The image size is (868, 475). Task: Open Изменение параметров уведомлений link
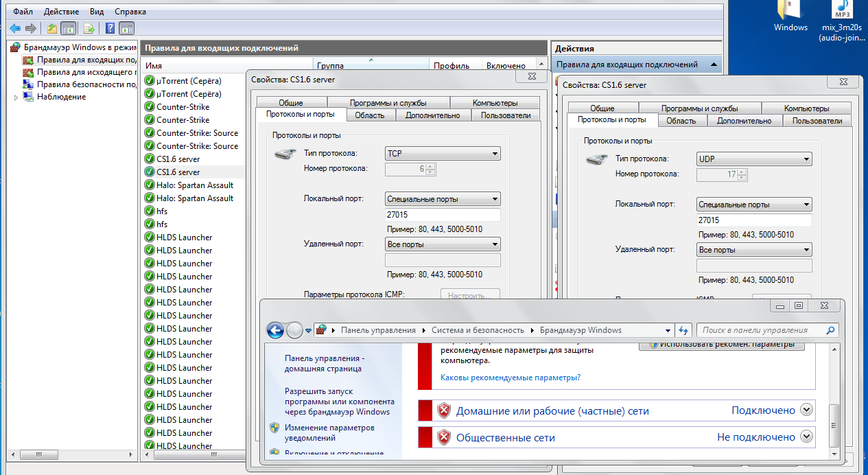click(x=330, y=432)
